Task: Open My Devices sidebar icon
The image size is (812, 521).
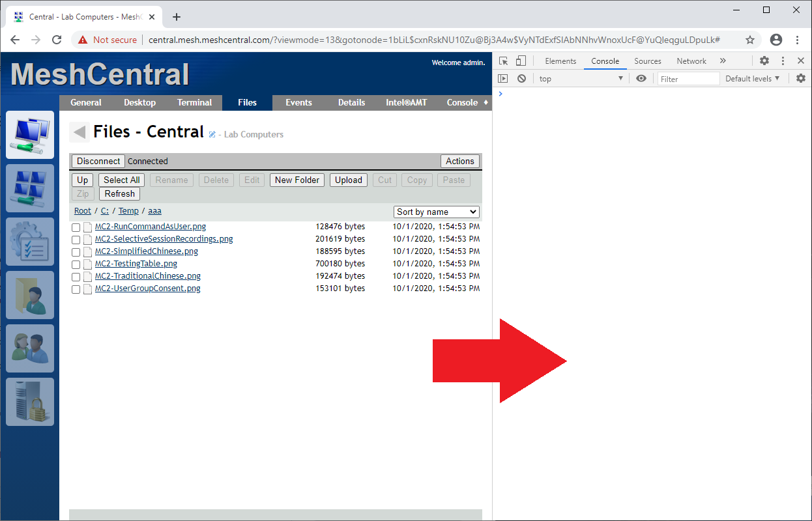Action: [30, 135]
